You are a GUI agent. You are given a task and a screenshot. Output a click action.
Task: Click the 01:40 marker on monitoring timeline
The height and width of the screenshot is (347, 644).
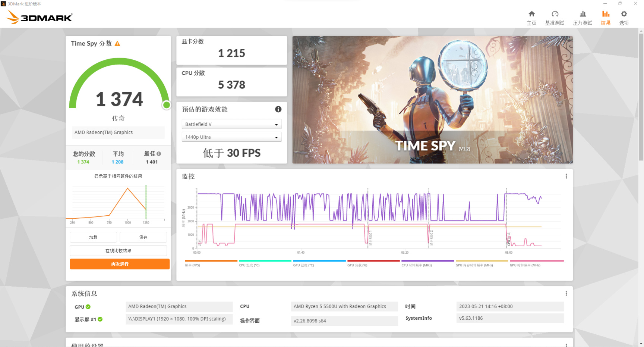301,253
